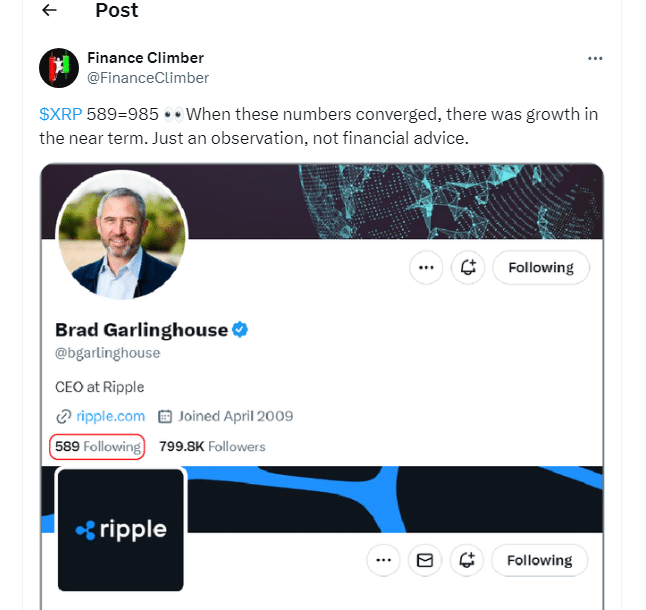Screen dimensions: 646x610
Task: Toggle notifications bell for Brad Garlinghouse
Action: (468, 268)
